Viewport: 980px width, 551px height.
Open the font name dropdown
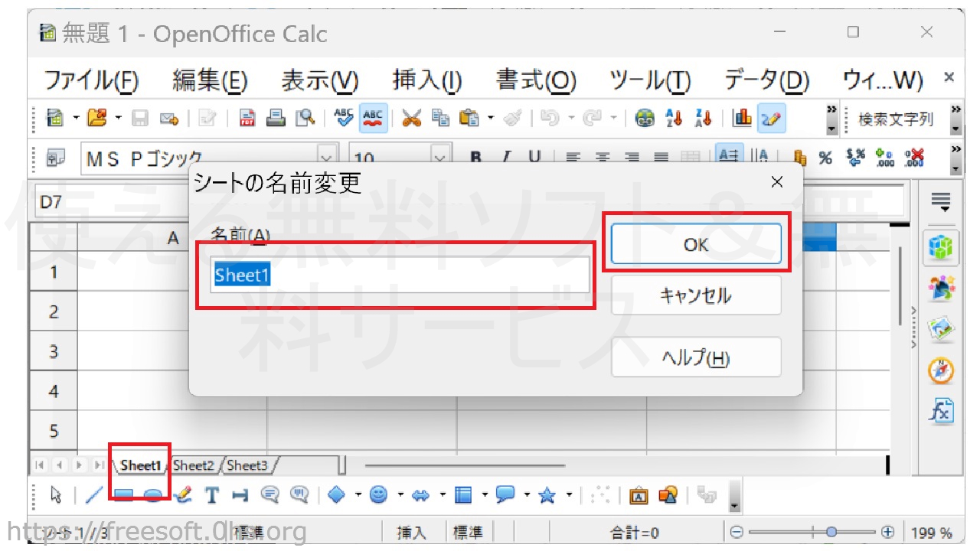tap(328, 158)
